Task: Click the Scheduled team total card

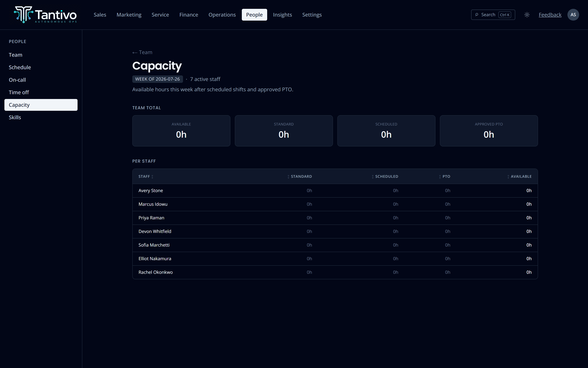Action: [386, 131]
